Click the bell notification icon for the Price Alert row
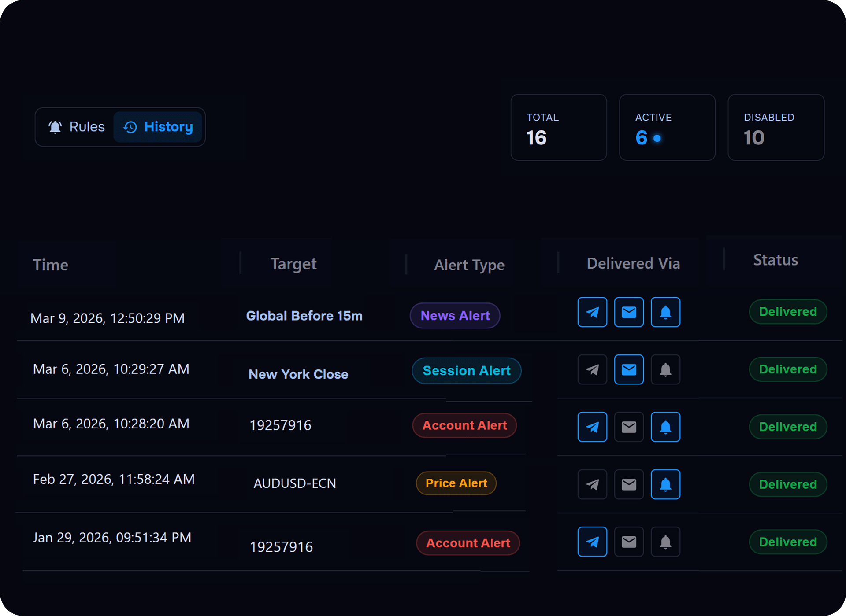The width and height of the screenshot is (846, 616). [666, 484]
